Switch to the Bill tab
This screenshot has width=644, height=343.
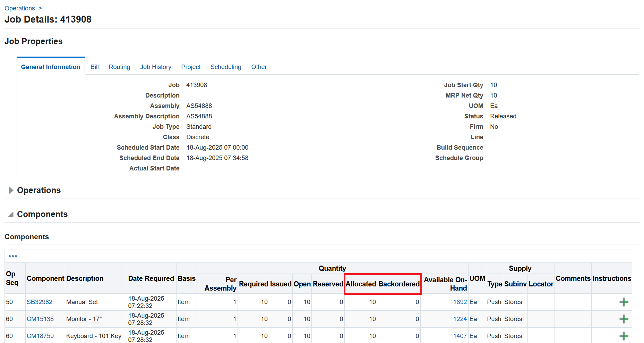click(x=94, y=67)
